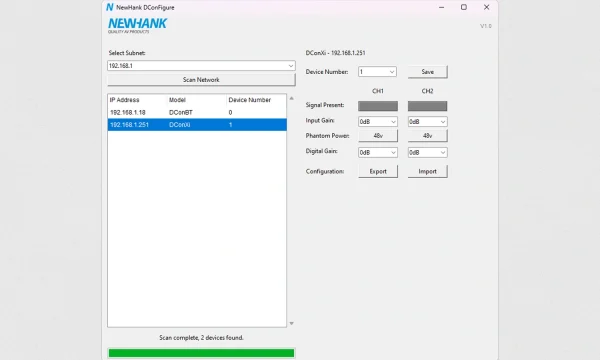Click the 'Scan complete, 2 devices found.' status text

pos(201,338)
